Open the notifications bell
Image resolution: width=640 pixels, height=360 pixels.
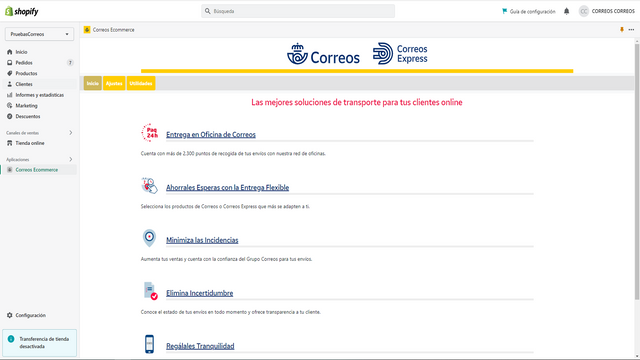click(567, 11)
